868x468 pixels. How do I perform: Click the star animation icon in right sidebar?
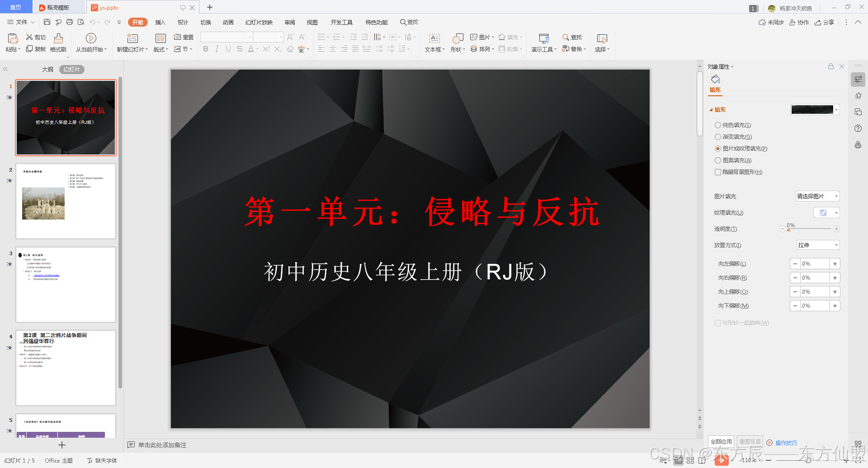pyautogui.click(x=858, y=96)
